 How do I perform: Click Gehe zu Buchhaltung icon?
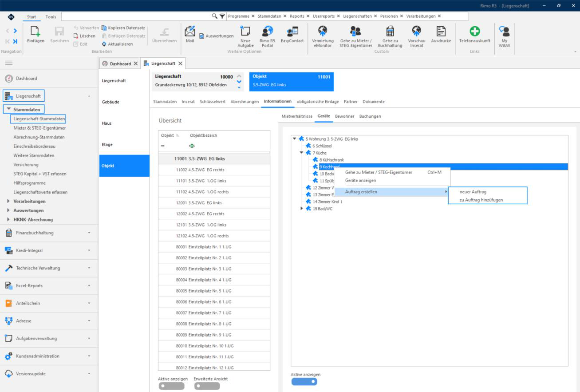(x=390, y=31)
